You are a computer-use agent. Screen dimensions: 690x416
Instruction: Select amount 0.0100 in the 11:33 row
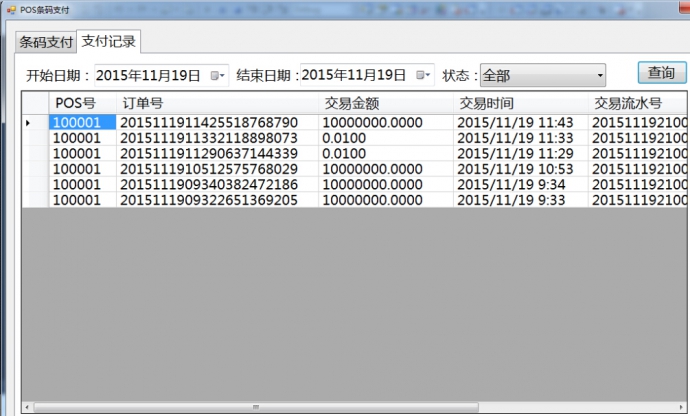click(344, 138)
